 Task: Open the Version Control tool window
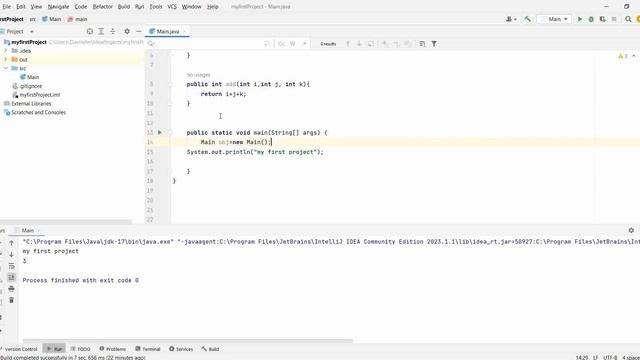tap(19, 349)
